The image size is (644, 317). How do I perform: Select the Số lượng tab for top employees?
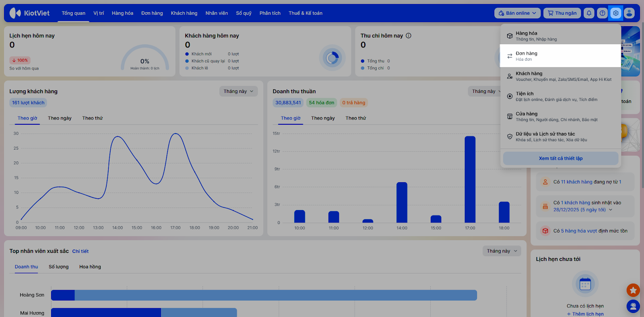coord(59,267)
